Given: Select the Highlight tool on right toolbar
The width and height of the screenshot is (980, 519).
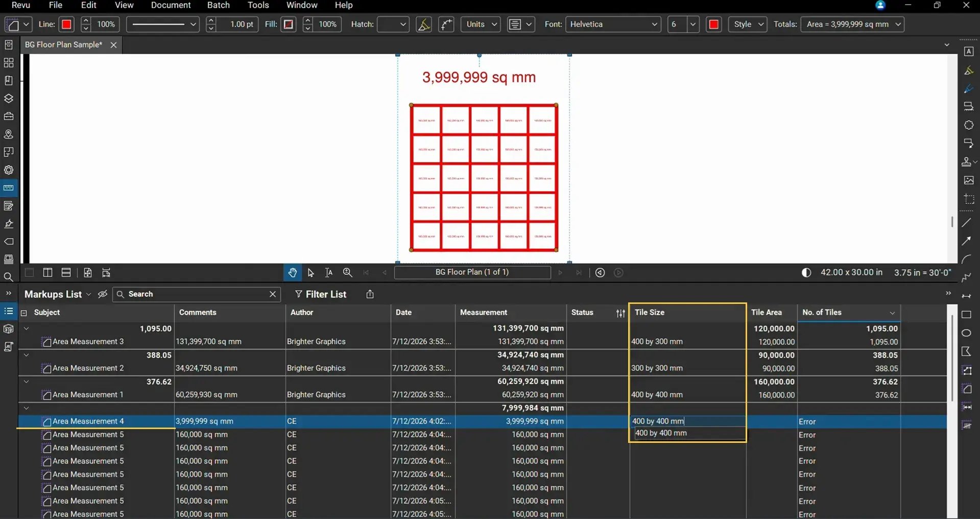Looking at the screenshot, I should [968, 70].
